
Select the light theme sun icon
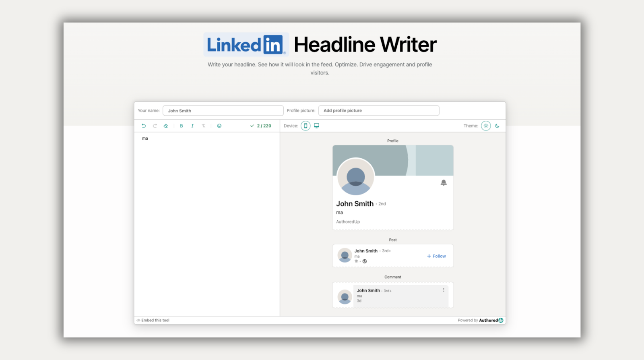[x=486, y=126]
